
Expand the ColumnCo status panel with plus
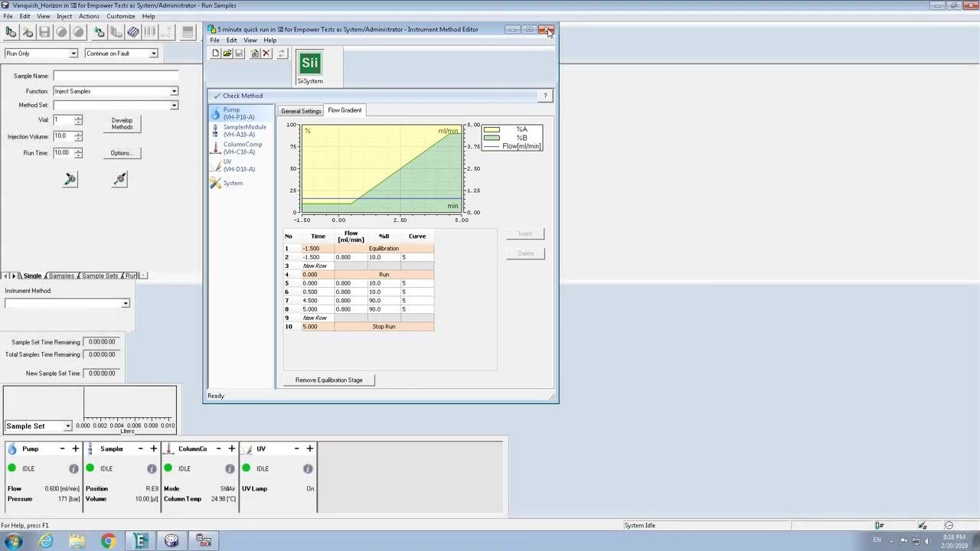(x=231, y=448)
